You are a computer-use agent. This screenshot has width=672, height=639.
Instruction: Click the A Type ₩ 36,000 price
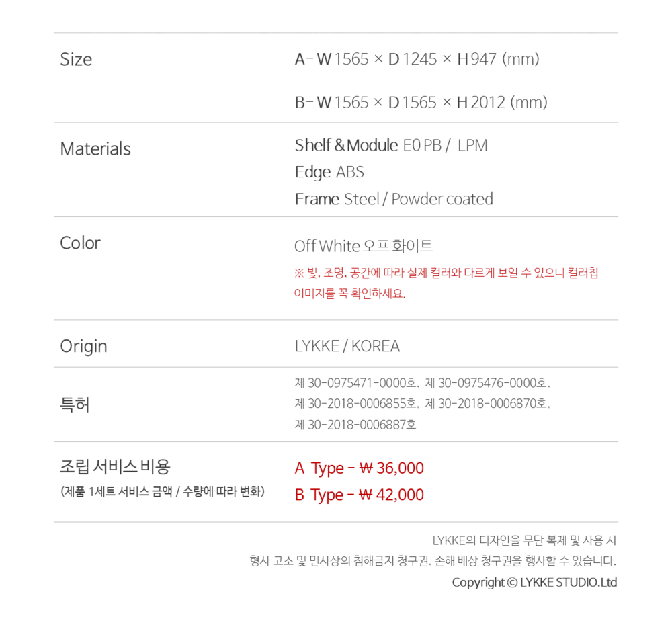coord(359,468)
